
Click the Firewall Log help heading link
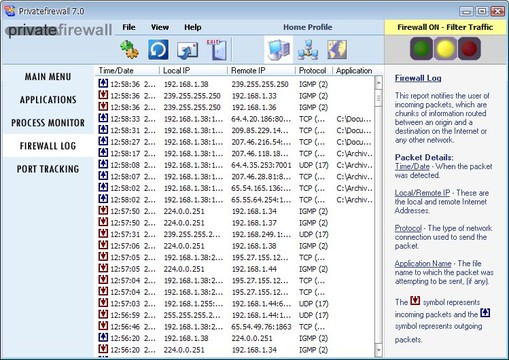pyautogui.click(x=418, y=78)
